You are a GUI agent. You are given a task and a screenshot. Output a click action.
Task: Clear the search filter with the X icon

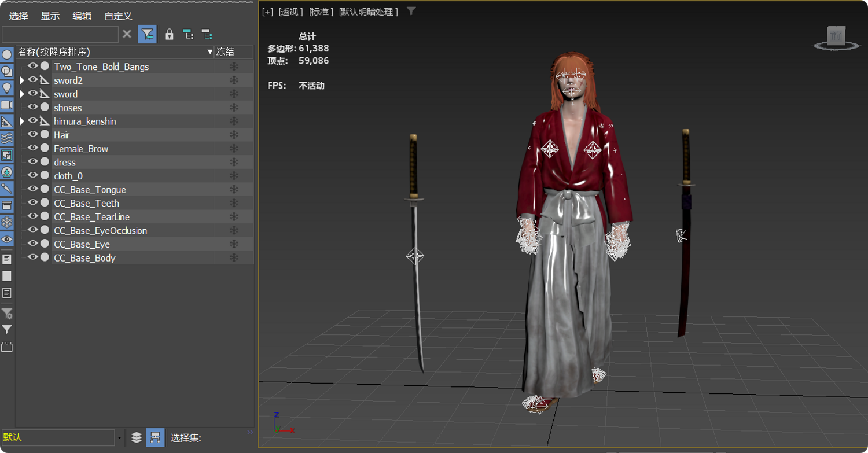coord(127,34)
